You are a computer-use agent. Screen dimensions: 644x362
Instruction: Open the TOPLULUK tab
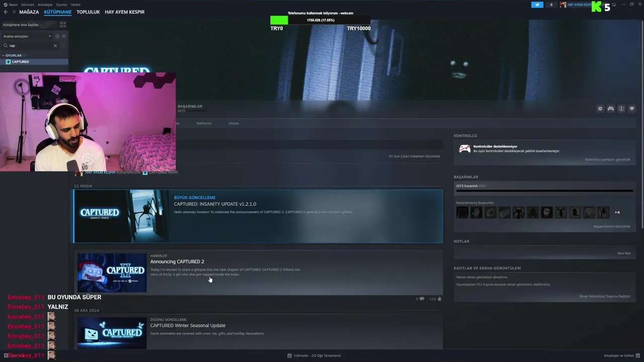(x=88, y=12)
